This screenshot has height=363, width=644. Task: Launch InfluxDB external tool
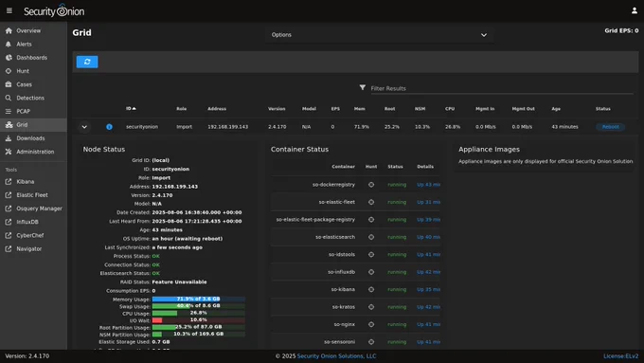click(x=33, y=222)
